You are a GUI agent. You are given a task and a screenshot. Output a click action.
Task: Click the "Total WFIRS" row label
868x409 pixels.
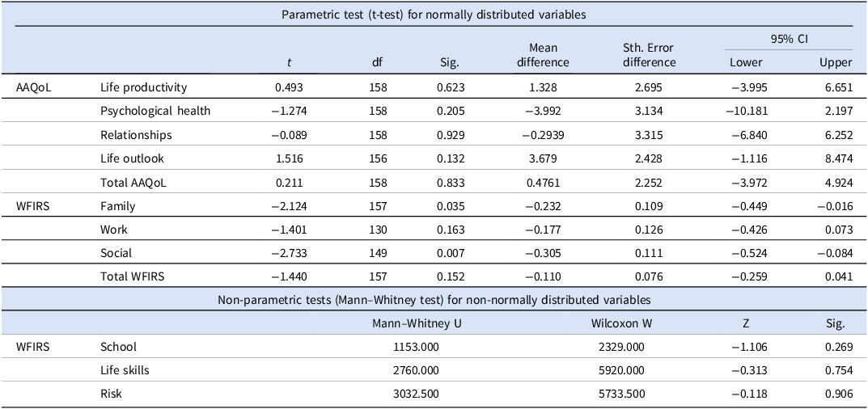pos(132,276)
